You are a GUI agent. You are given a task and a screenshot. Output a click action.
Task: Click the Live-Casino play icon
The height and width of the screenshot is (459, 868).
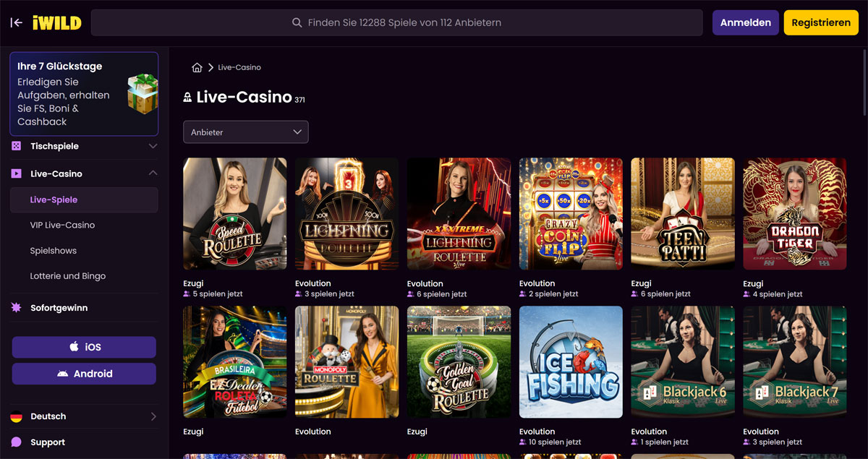[x=16, y=173]
